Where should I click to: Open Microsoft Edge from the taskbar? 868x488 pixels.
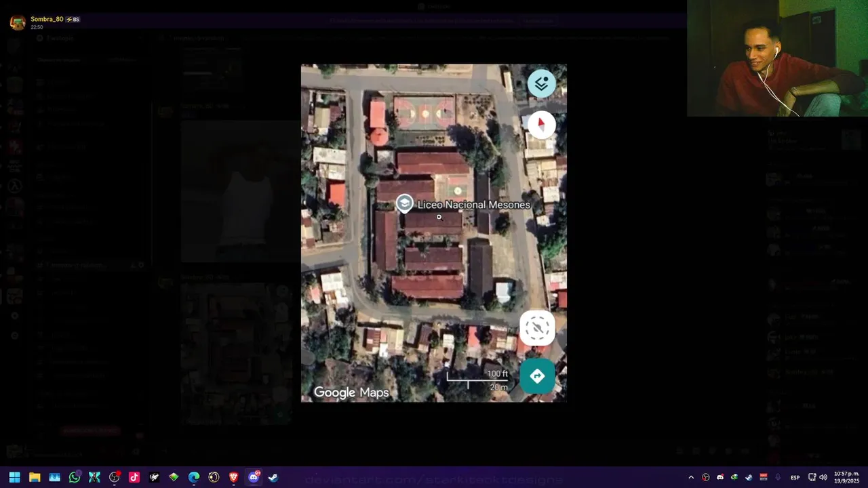(x=194, y=477)
